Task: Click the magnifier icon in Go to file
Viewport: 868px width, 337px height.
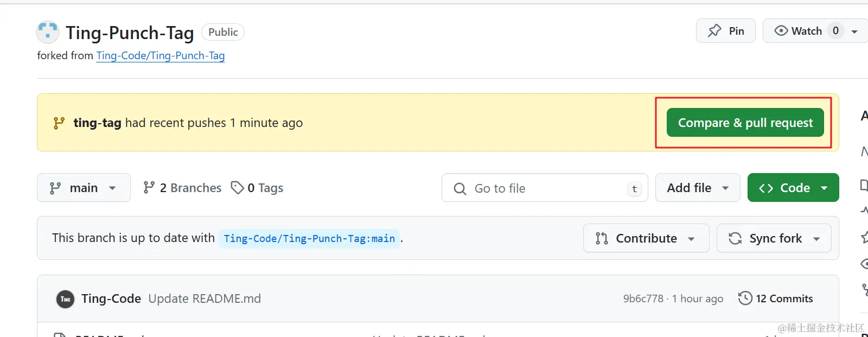Action: point(460,188)
